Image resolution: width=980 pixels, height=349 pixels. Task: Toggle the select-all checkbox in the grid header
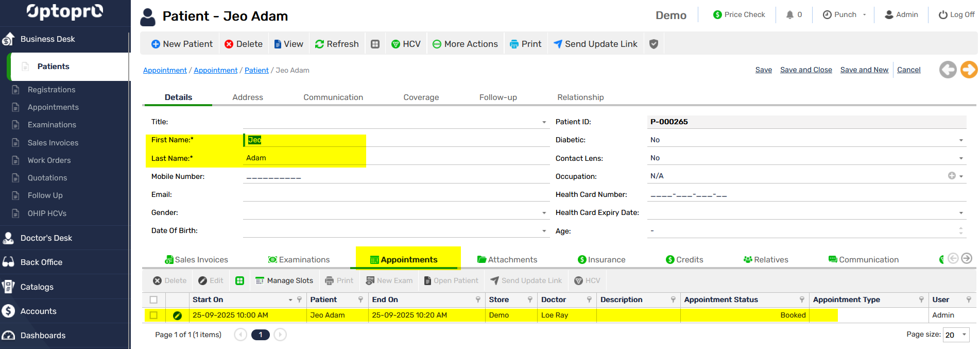coord(153,300)
